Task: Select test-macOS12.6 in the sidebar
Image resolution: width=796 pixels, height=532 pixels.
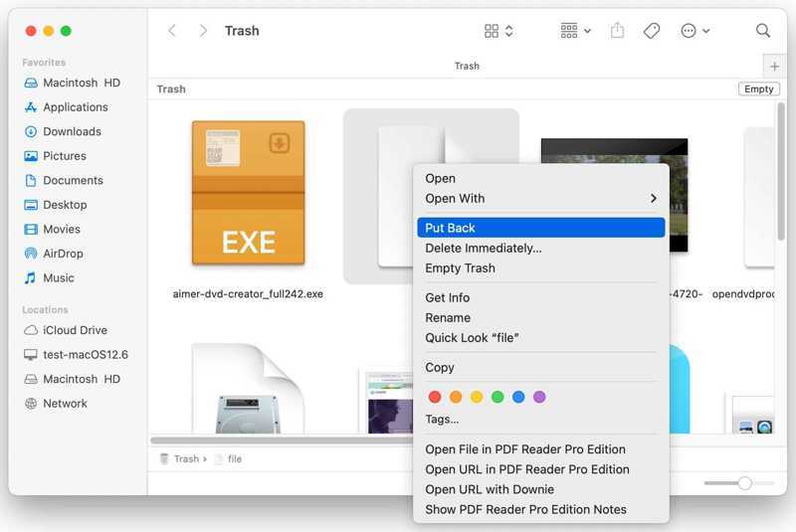Action: (76, 354)
